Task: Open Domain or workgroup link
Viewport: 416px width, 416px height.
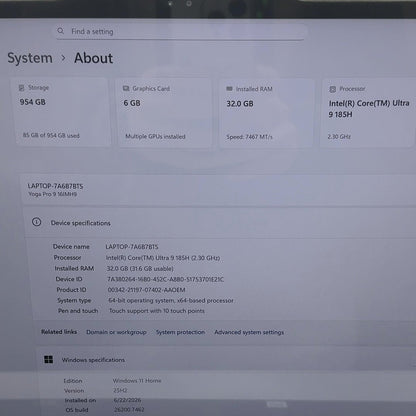Action: pos(116,332)
